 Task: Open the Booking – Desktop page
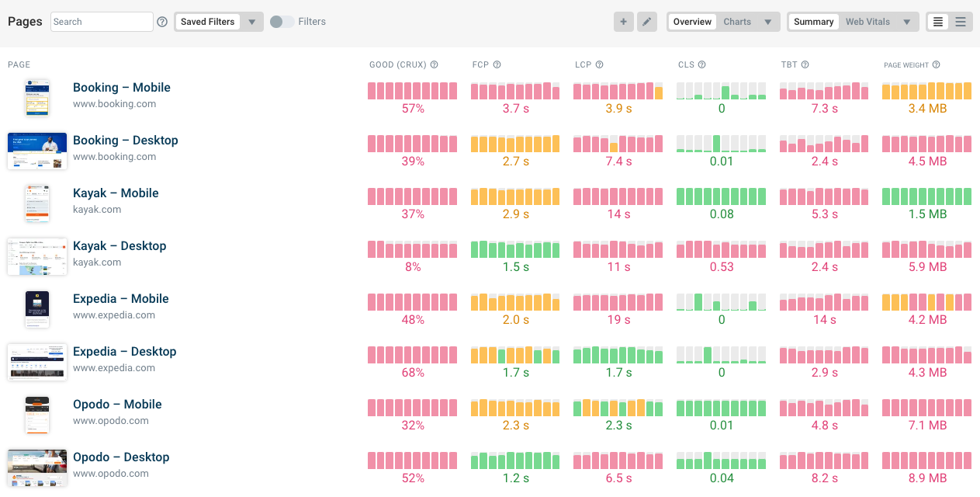coord(126,141)
